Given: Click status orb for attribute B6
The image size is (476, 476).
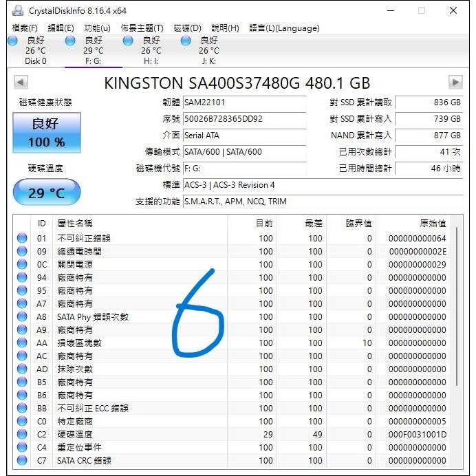Looking at the screenshot, I should [x=22, y=395].
